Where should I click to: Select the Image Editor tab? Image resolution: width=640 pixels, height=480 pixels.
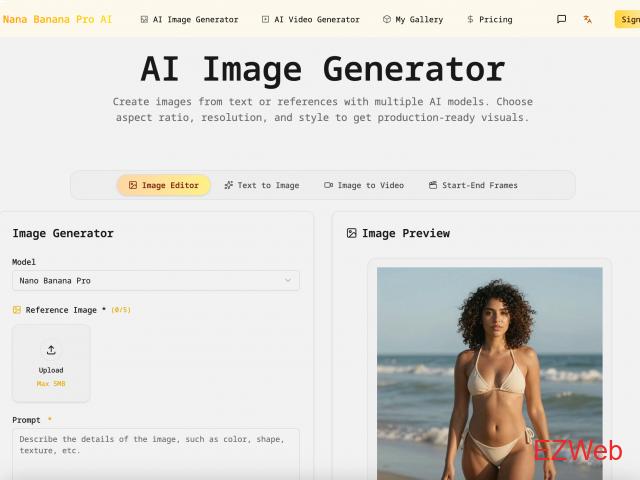click(x=164, y=185)
